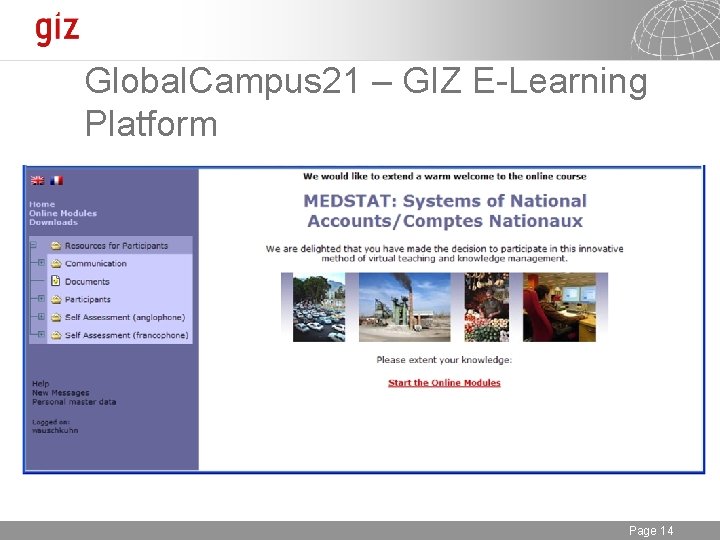Open Personal master data link
Viewport: 720px width, 540px height.
click(x=74, y=402)
